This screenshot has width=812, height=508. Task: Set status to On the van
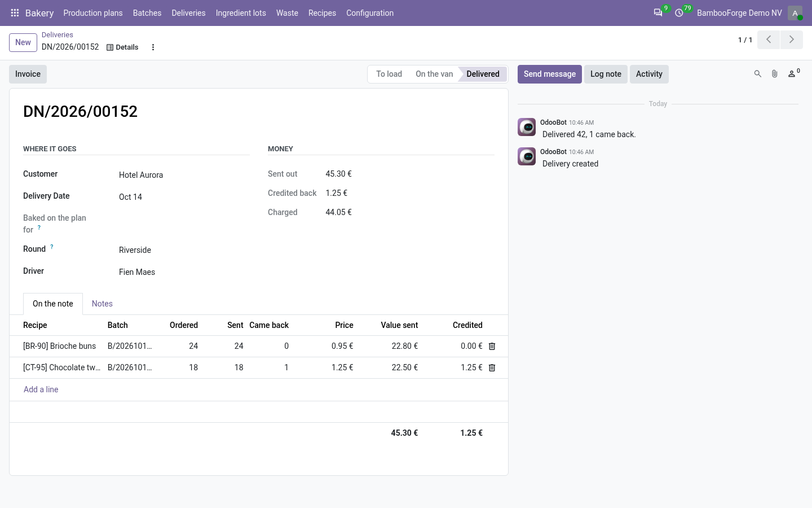[x=434, y=74]
